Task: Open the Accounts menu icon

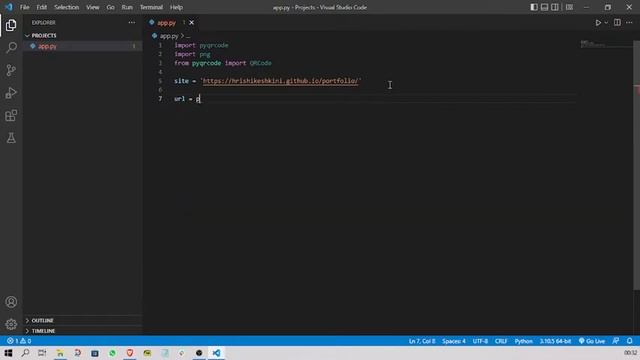Action: (x=11, y=302)
